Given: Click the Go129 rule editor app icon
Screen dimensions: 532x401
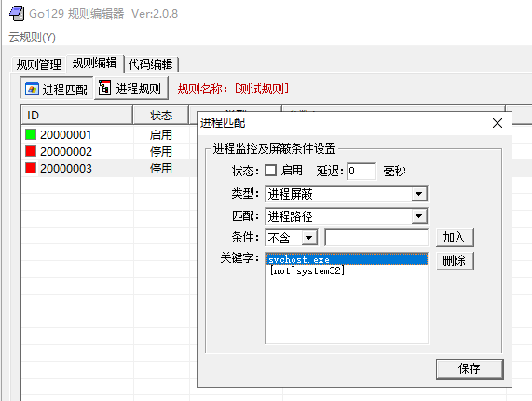Looking at the screenshot, I should click(x=17, y=14).
